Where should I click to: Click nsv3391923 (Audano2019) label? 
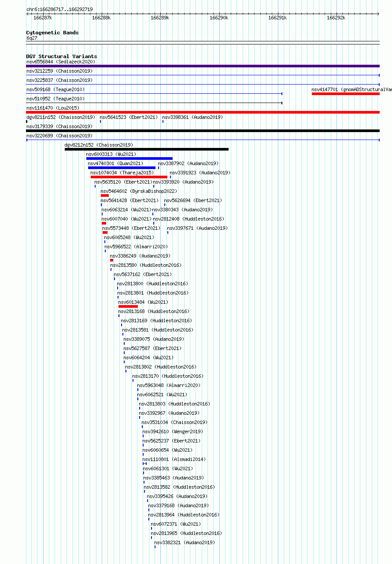tap(200, 173)
